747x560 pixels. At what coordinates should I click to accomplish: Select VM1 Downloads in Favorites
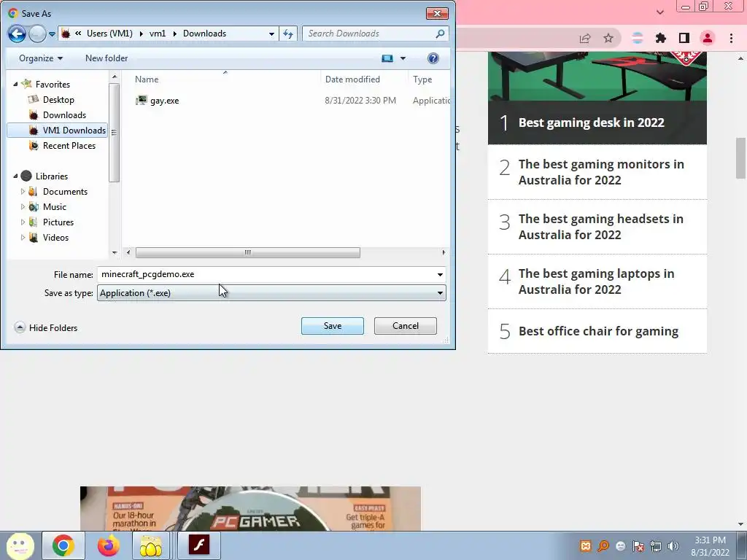pos(57,131)
